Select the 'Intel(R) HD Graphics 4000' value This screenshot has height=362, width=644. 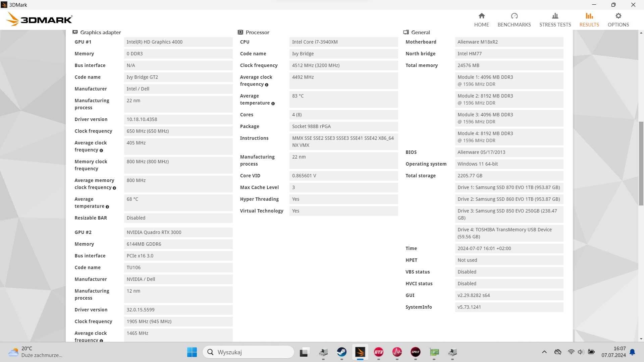[x=178, y=42]
